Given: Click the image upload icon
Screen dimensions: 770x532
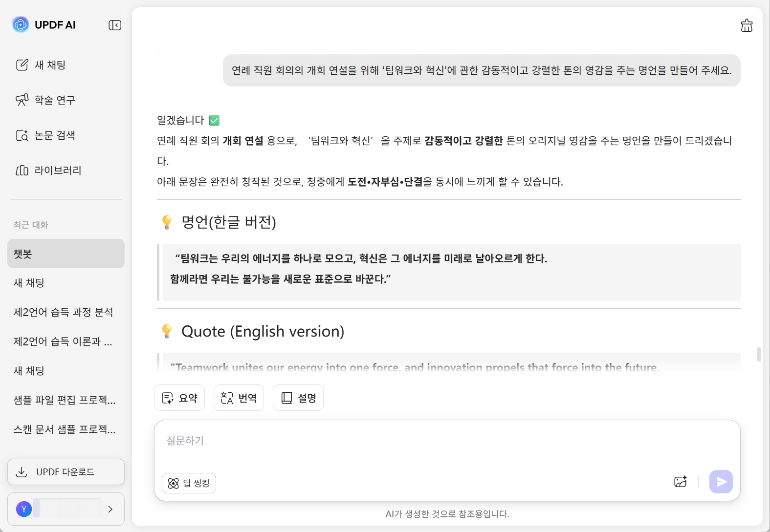Looking at the screenshot, I should [681, 482].
